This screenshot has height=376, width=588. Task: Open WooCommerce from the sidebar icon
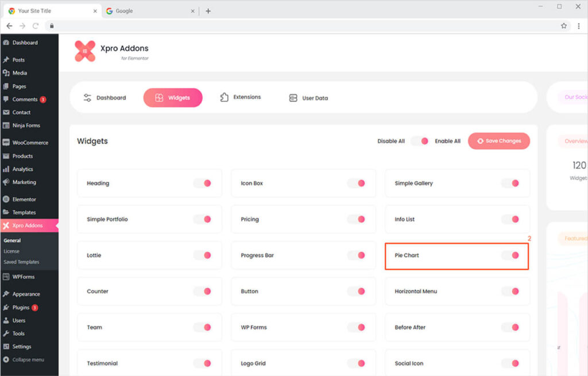click(x=6, y=143)
